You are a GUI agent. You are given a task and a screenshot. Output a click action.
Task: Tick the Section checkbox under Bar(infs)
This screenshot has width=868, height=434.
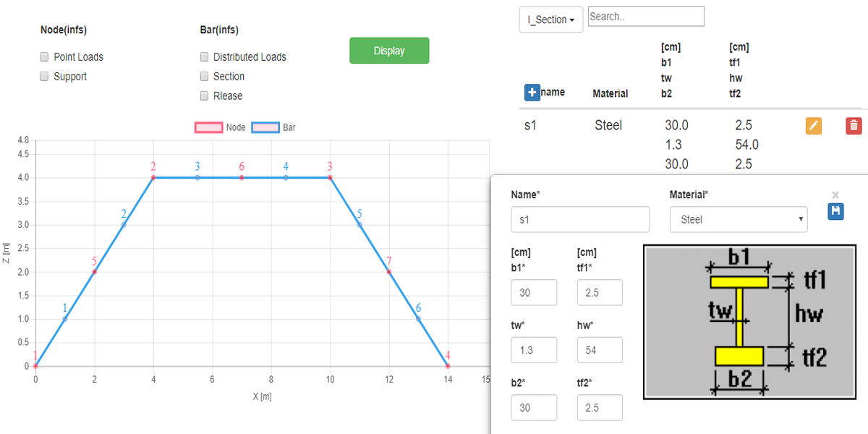click(205, 76)
